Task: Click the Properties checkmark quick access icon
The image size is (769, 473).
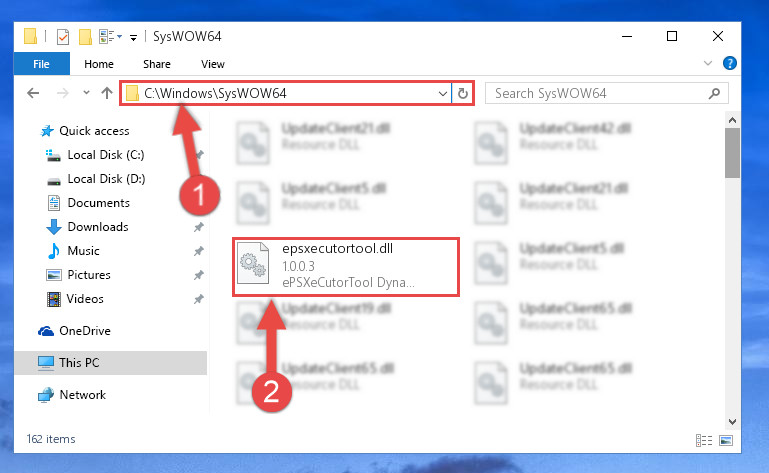Action: [x=63, y=37]
